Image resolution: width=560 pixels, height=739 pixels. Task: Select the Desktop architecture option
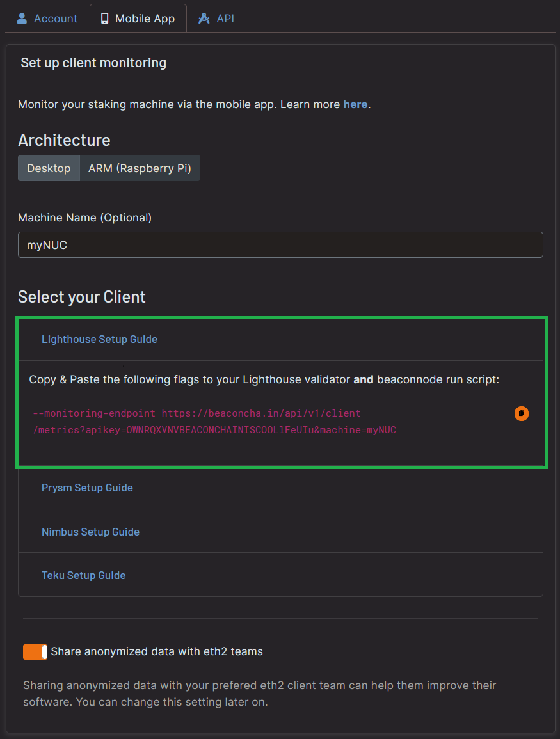[49, 168]
